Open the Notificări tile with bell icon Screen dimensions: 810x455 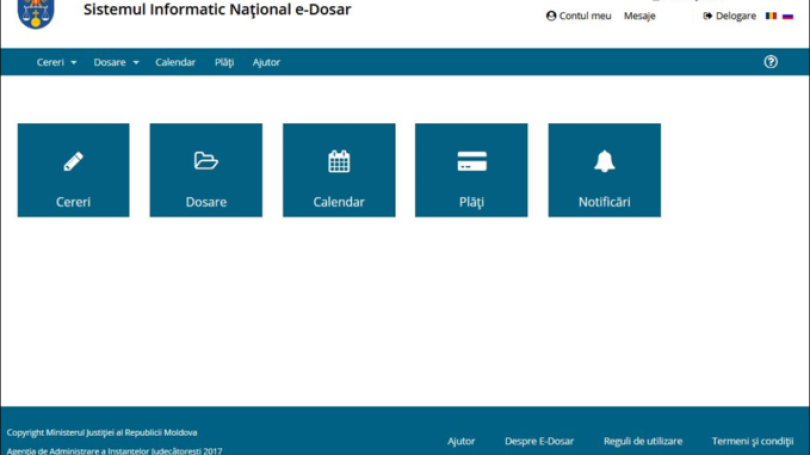coord(604,170)
